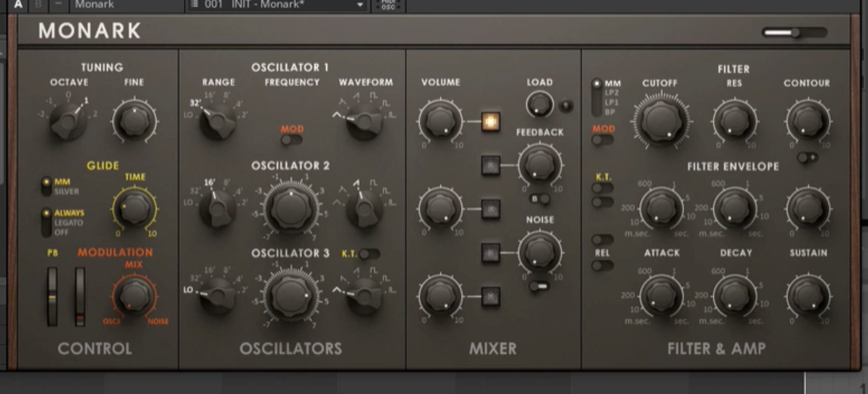Click the minimize view dash button

pyautogui.click(x=59, y=4)
